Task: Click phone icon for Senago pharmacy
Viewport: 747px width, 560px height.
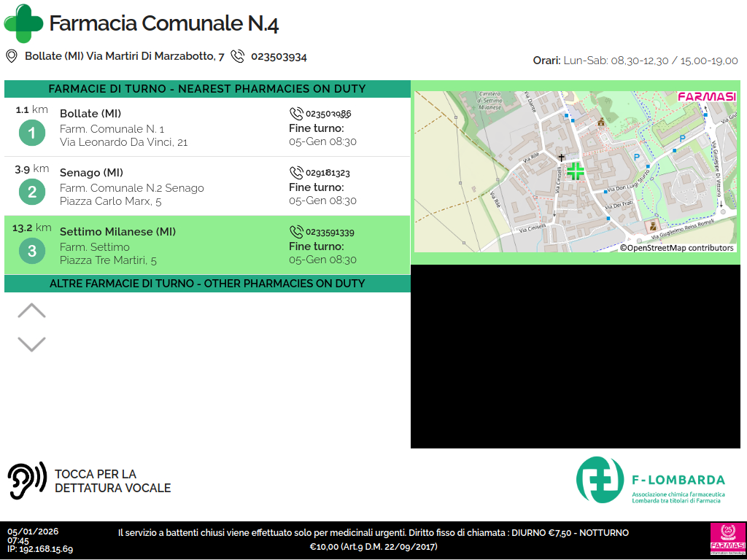Action: click(x=296, y=173)
